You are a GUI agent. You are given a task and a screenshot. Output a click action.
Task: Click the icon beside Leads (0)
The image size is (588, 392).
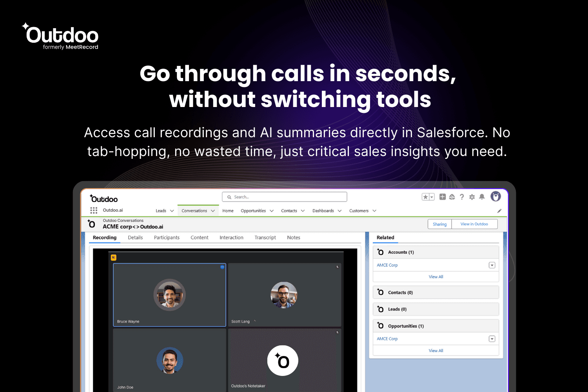click(380, 309)
